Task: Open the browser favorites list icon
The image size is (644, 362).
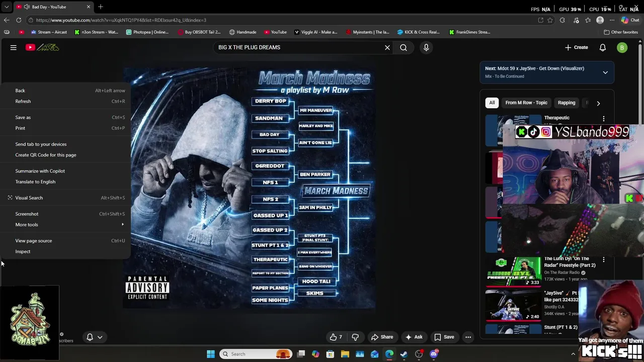Action: [x=588, y=20]
